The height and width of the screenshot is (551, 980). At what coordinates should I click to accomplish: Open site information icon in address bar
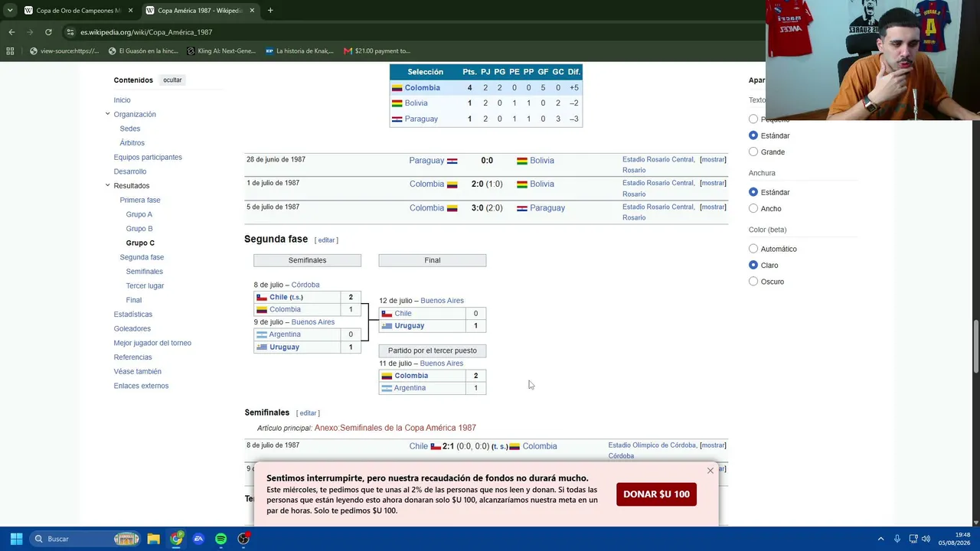(x=70, y=32)
